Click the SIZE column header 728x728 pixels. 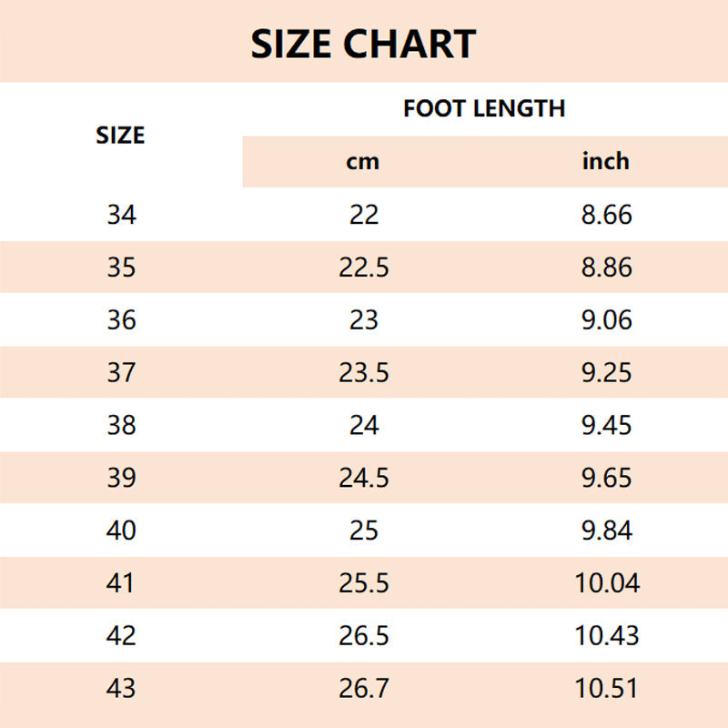pyautogui.click(x=121, y=136)
